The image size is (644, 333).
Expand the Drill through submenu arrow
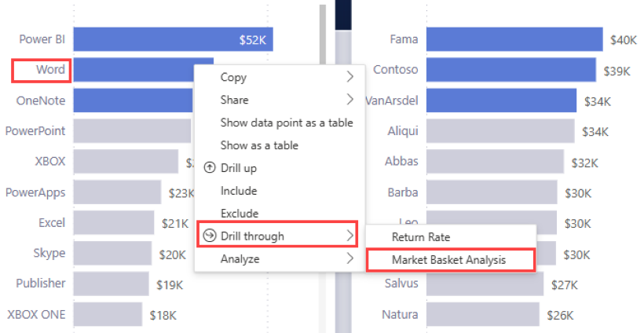click(x=350, y=236)
